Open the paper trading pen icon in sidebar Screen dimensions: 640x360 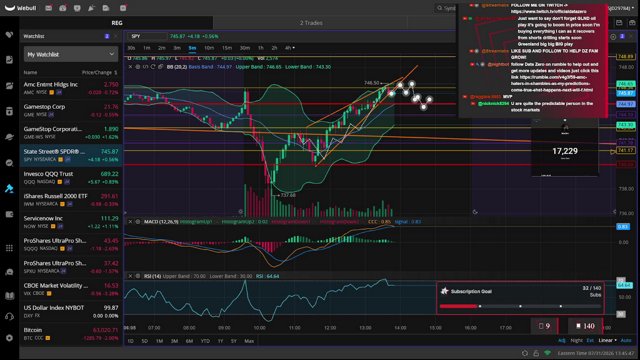[9, 189]
